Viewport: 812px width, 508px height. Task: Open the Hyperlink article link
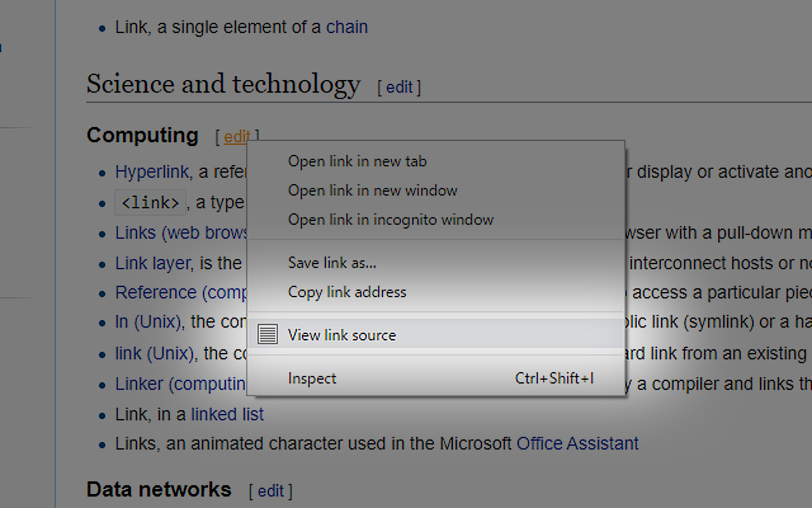(x=151, y=171)
